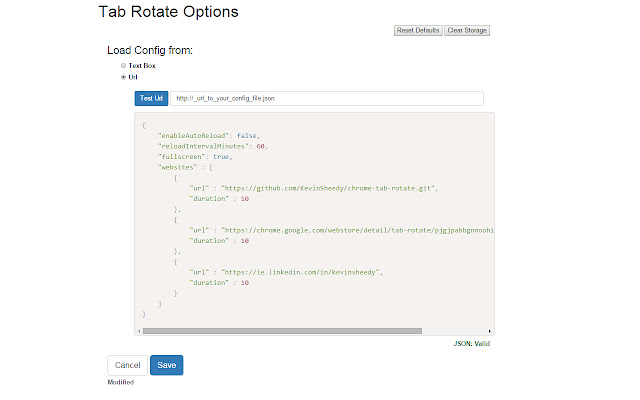The image size is (640, 400).
Task: Click the github.com chrome-tab-rotate URL text
Action: (330, 188)
